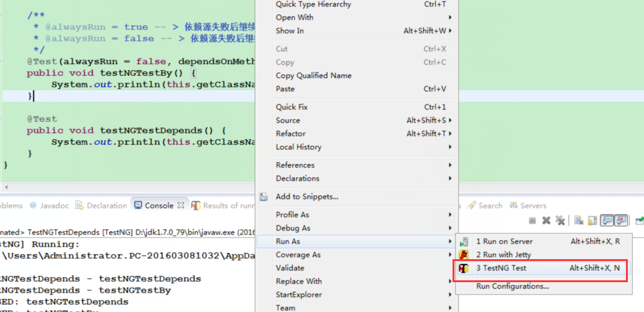Viewport: 644px width, 312px height.
Task: Switch to the Problems tab
Action: point(11,206)
